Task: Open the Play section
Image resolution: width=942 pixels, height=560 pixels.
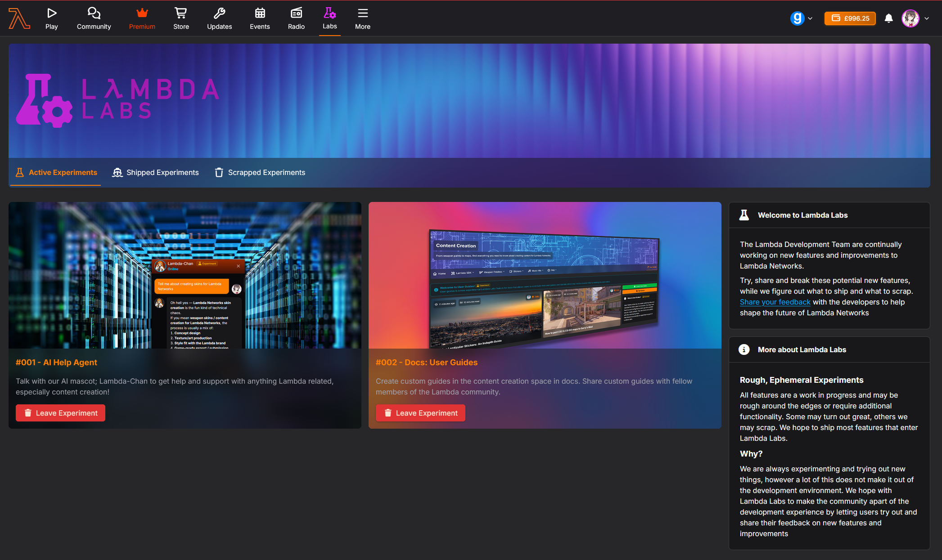Action: point(52,18)
